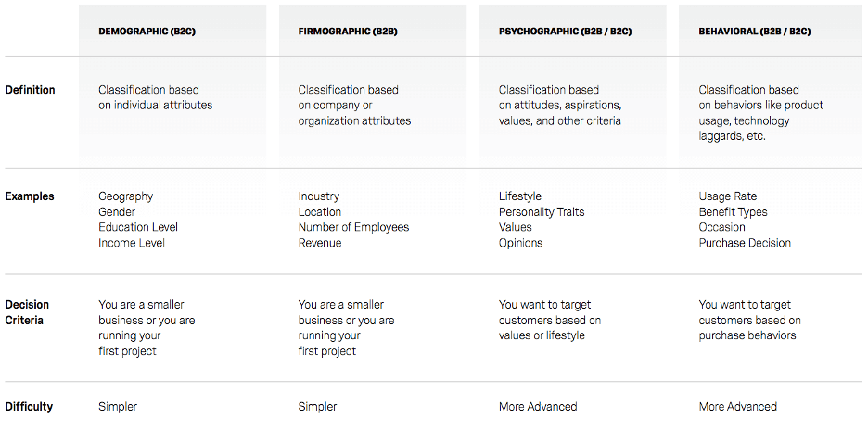
Task: Click 'Simpler' under the Demographic column
Action: 118,407
